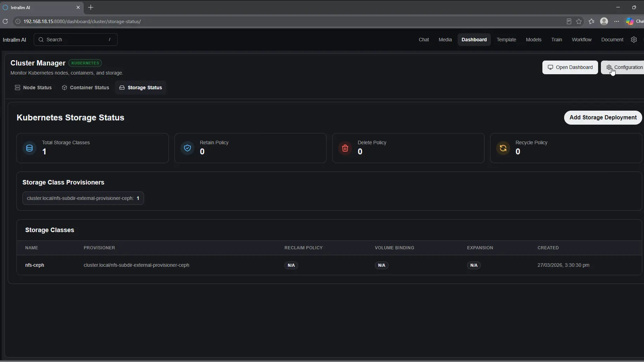Go to the Media section

(445, 40)
